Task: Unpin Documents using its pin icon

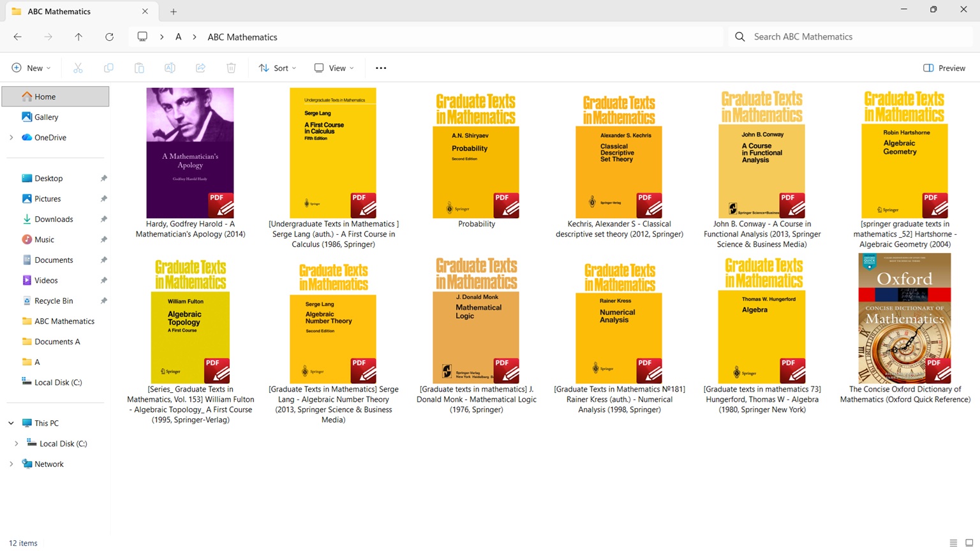Action: pos(103,260)
